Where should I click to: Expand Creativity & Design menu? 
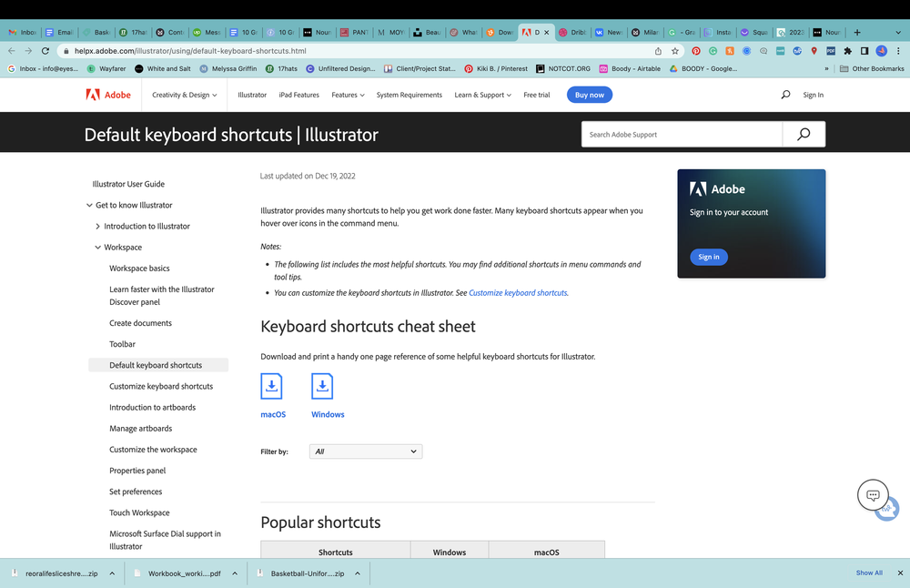tap(184, 95)
